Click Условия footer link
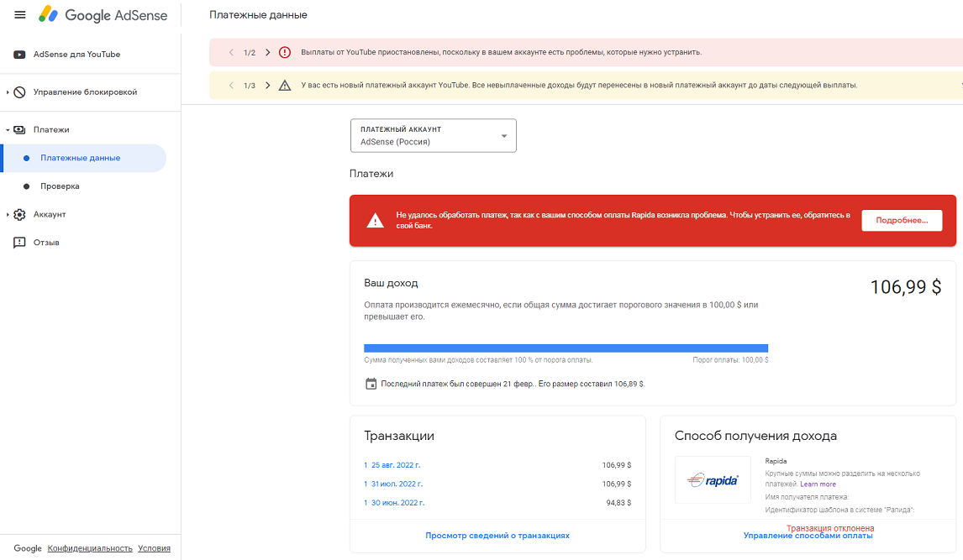963x560 pixels. [x=154, y=548]
